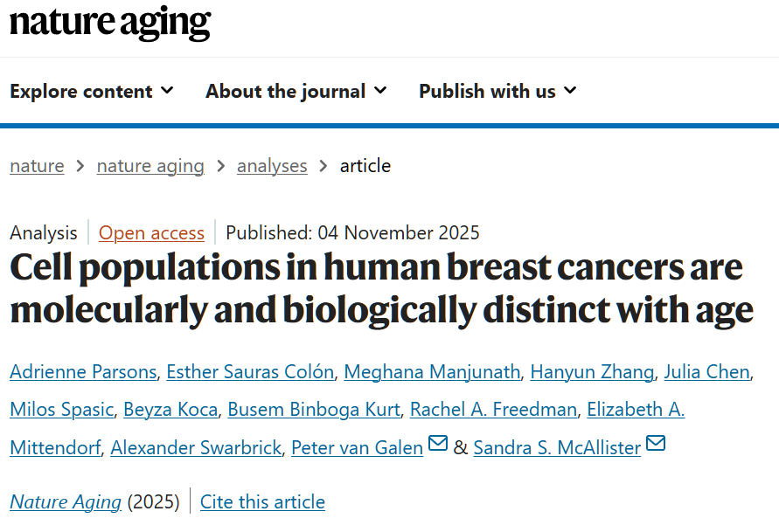View author Rachel A. Freedman

click(493, 410)
